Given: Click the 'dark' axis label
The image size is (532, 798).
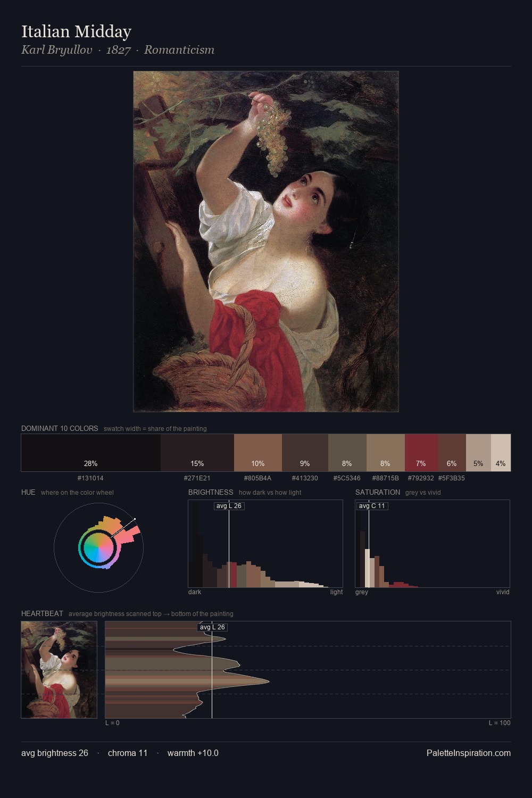Looking at the screenshot, I should pyautogui.click(x=195, y=592).
